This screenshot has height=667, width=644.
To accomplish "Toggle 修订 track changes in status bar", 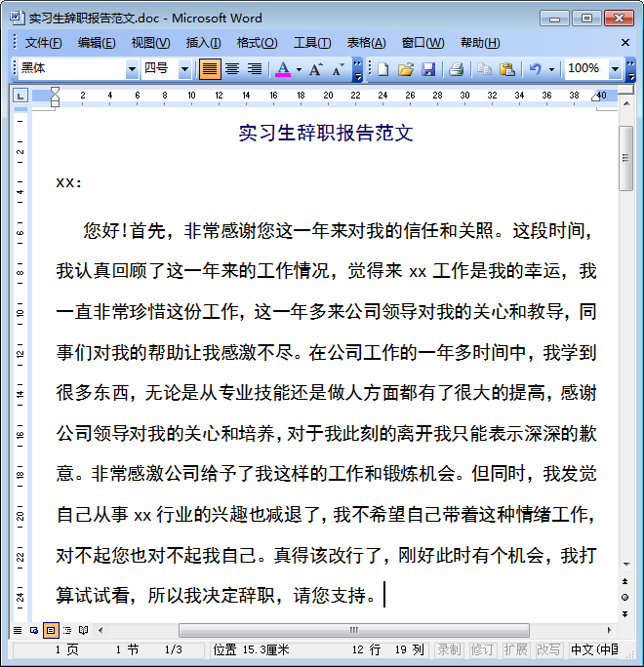I will pyautogui.click(x=482, y=649).
